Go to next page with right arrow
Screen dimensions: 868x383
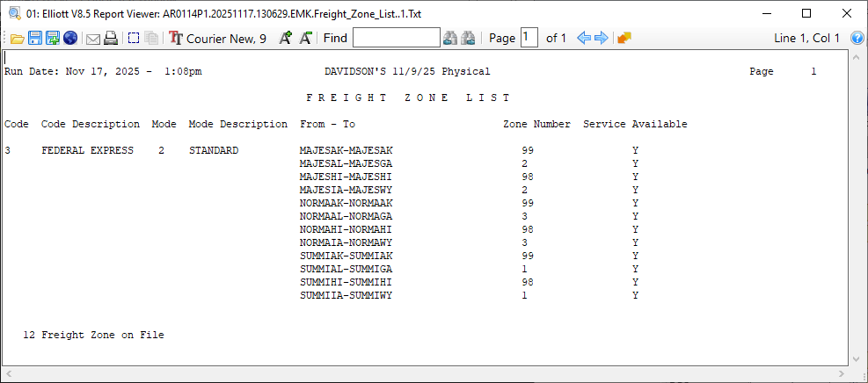pos(602,38)
